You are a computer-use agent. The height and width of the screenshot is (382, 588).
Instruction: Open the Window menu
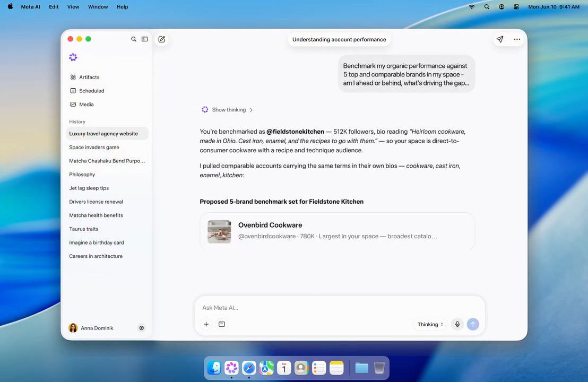(98, 7)
